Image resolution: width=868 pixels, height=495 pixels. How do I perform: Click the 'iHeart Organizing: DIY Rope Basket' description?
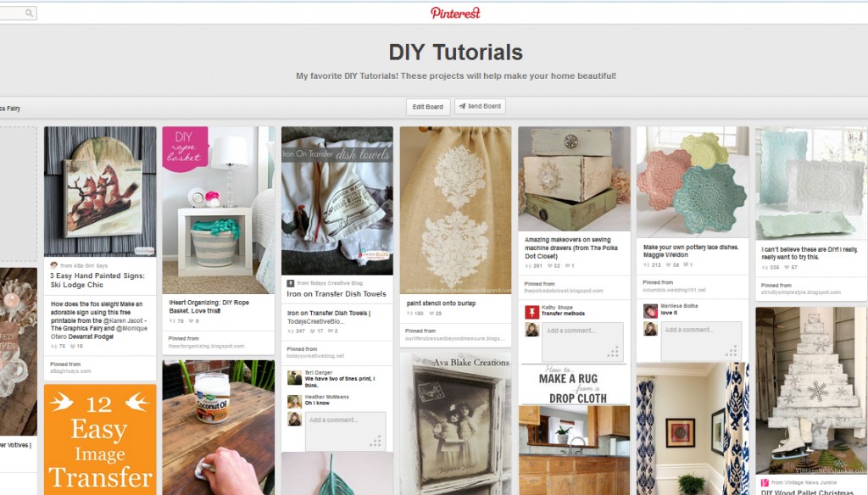(209, 307)
